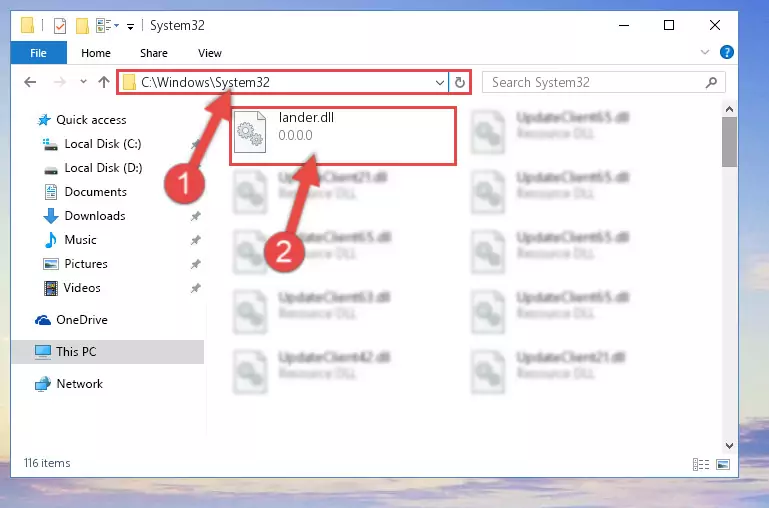Select Quick access in navigation pane
This screenshot has width=769, height=508.
click(x=91, y=120)
